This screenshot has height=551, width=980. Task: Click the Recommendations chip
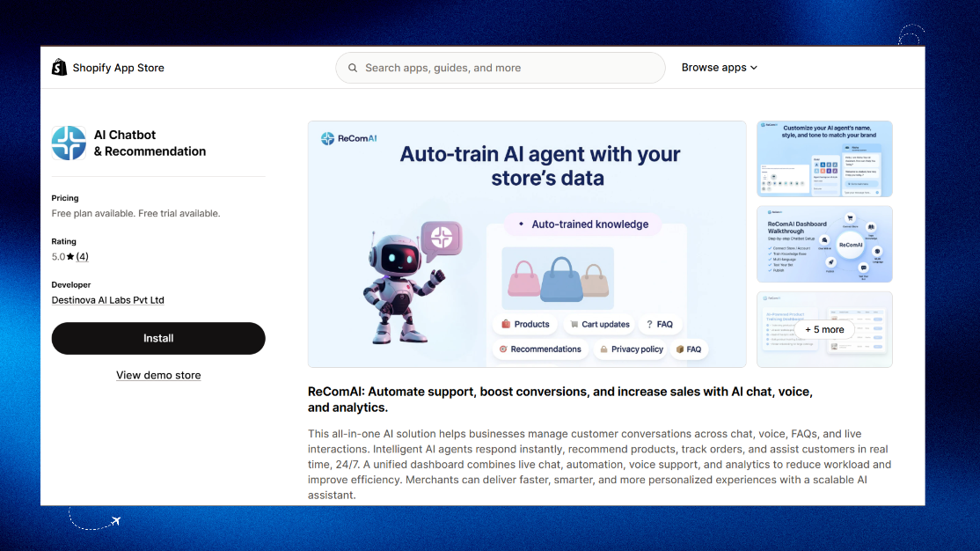click(x=540, y=349)
